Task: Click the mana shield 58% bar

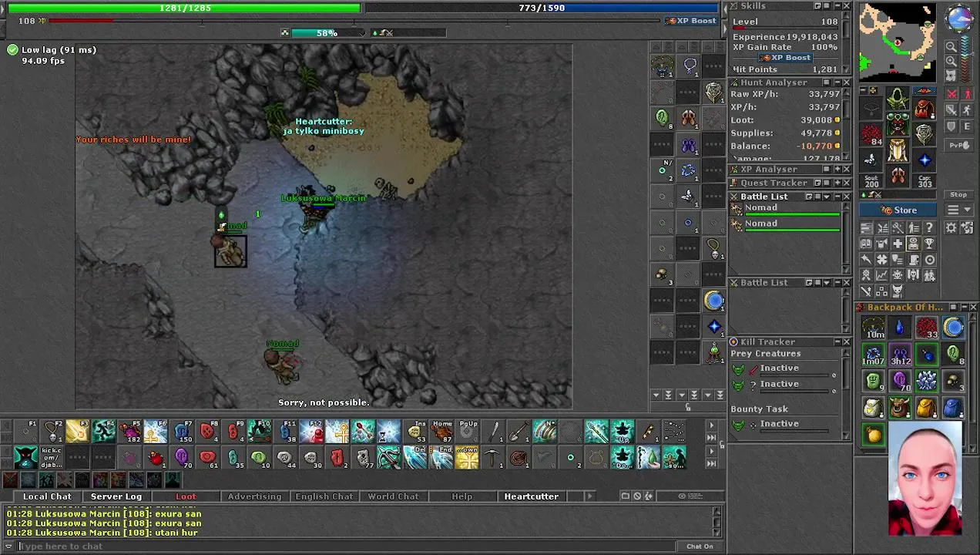Action: [326, 33]
